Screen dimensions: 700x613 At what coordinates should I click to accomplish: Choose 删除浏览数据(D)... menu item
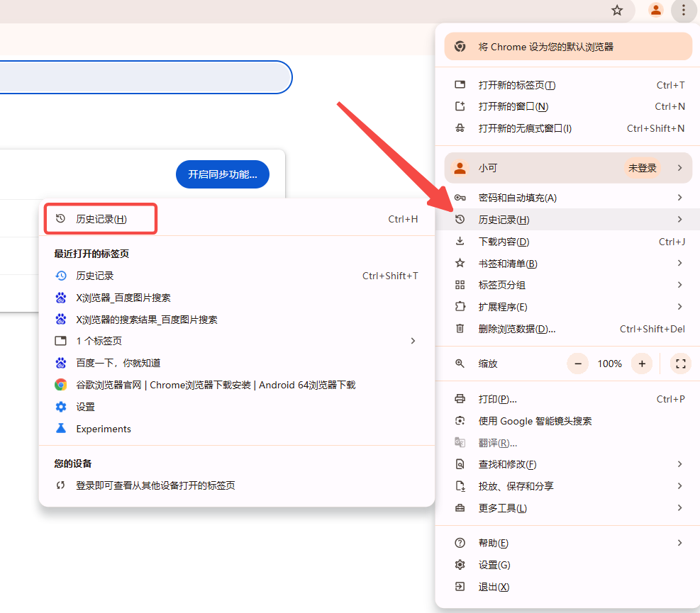(568, 329)
